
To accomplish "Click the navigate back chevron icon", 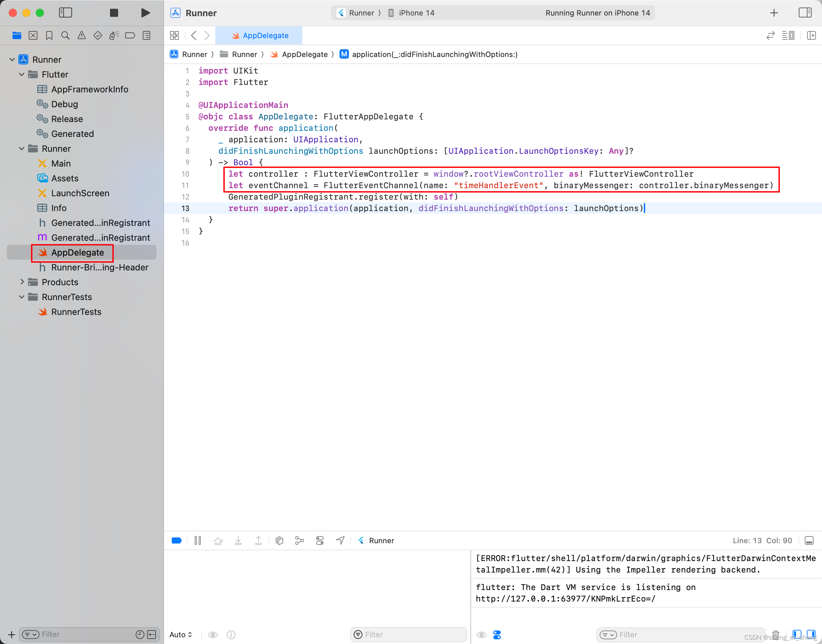I will 193,35.
